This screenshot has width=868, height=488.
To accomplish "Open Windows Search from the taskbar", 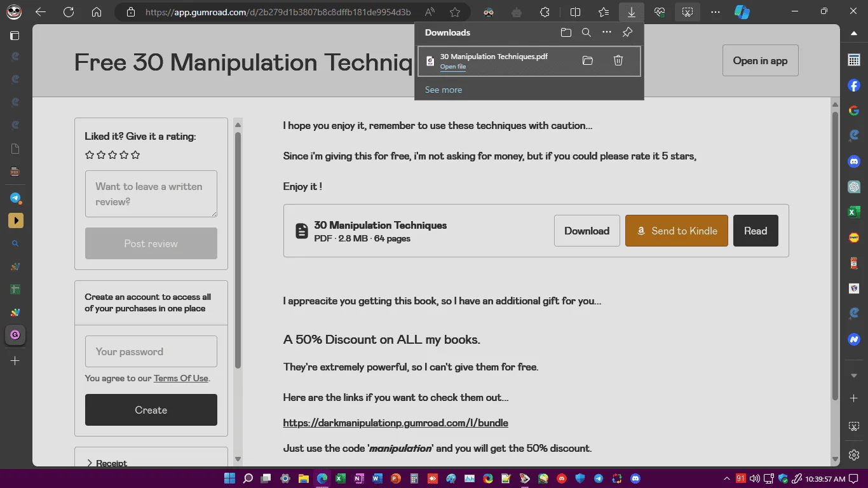I will 248,478.
